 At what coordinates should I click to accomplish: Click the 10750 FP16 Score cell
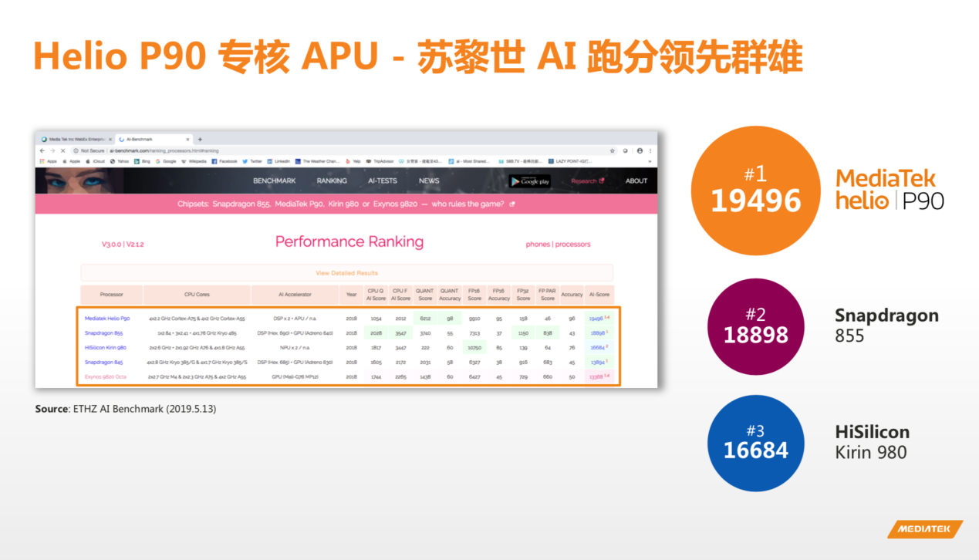tap(474, 348)
